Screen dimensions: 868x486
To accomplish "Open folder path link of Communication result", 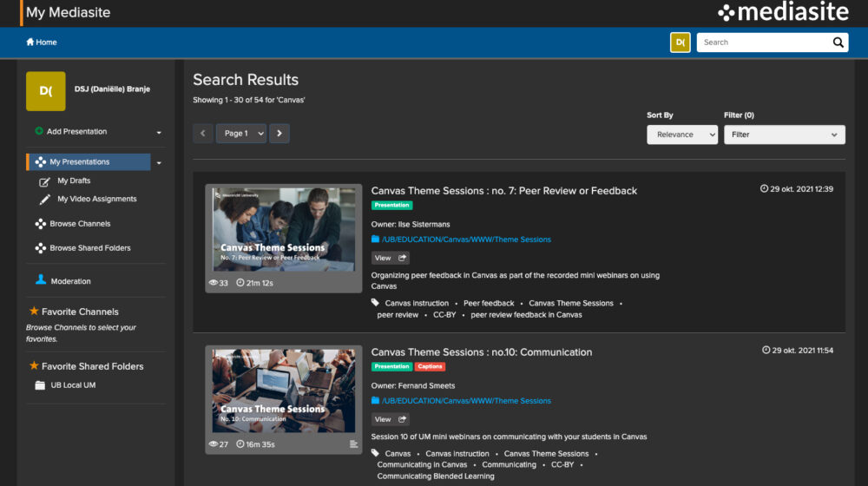I will click(466, 401).
